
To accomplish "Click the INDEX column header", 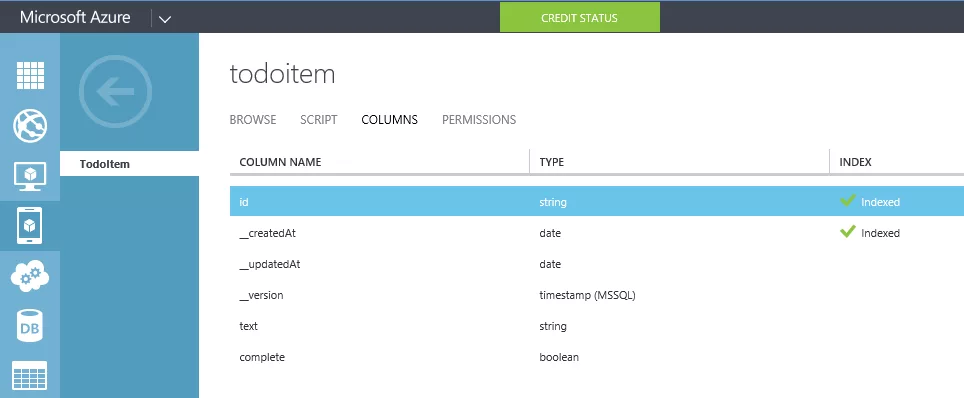I will [x=855, y=162].
